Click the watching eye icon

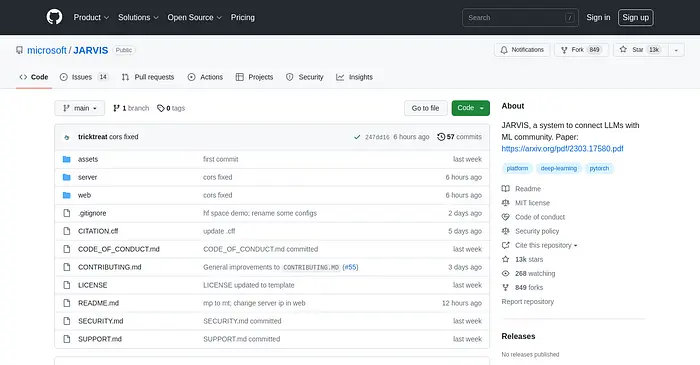pos(505,274)
